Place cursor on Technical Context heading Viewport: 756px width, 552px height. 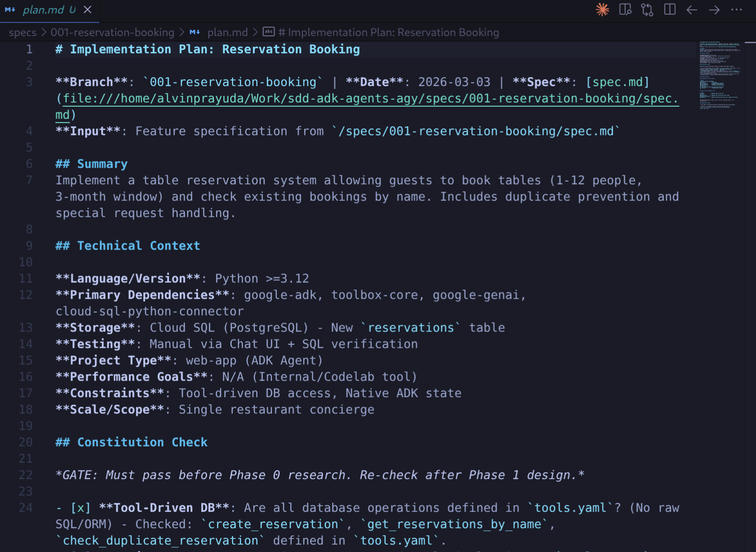point(138,246)
